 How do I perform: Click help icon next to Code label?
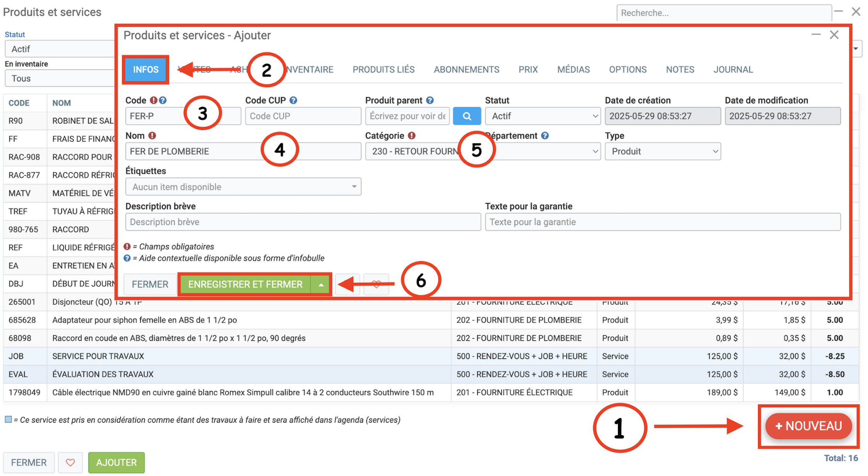(x=163, y=100)
